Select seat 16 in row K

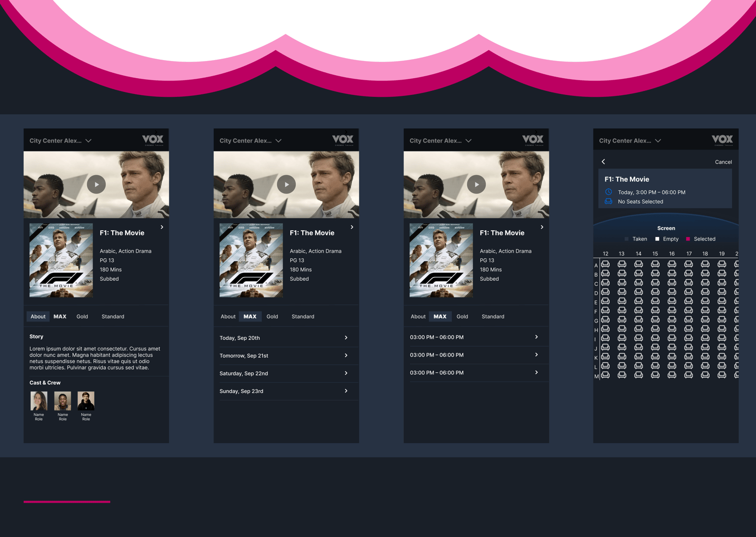672,357
